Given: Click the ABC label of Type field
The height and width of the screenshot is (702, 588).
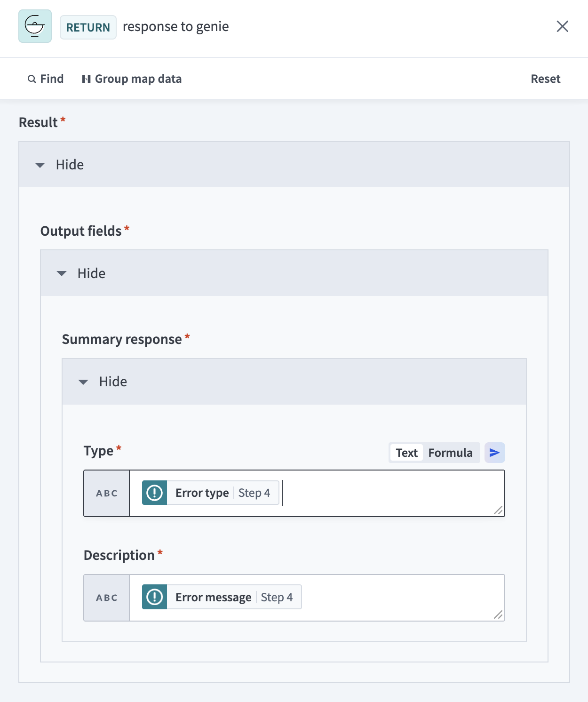Looking at the screenshot, I should pos(107,493).
